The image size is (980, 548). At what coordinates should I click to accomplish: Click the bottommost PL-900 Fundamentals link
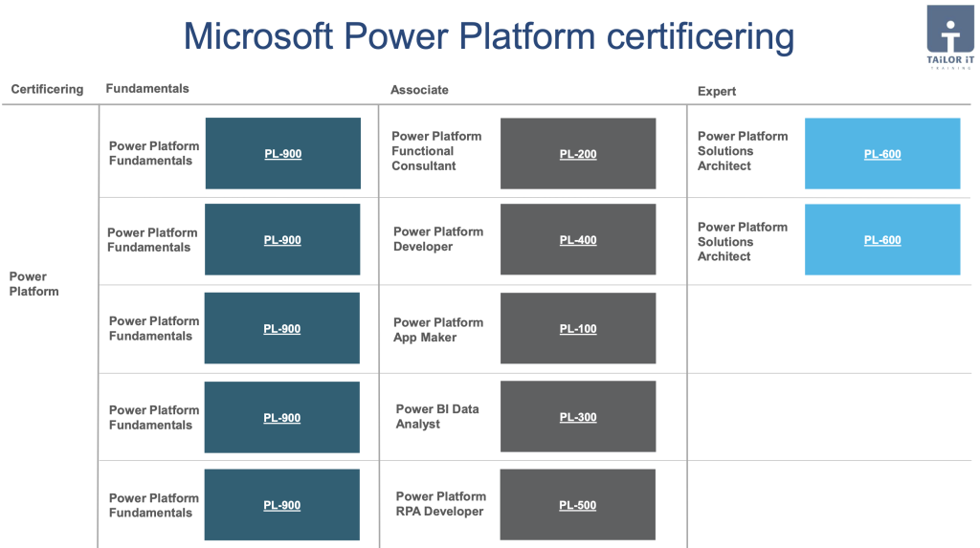[x=282, y=505]
